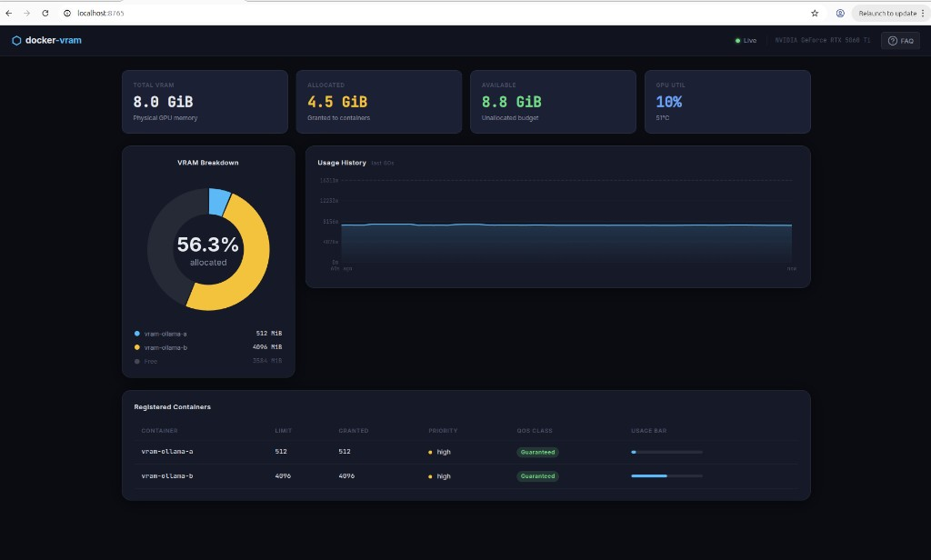Image resolution: width=931 pixels, height=560 pixels.
Task: Select the vram-ollama-a container row name
Action: pyautogui.click(x=167, y=451)
